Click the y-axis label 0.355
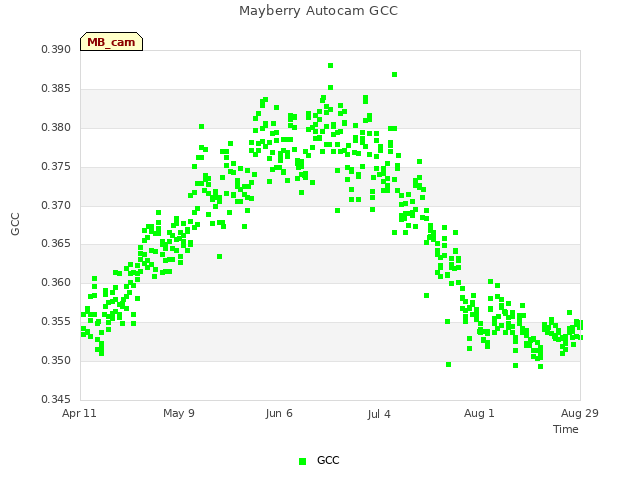This screenshot has width=640, height=480. pos(56,322)
